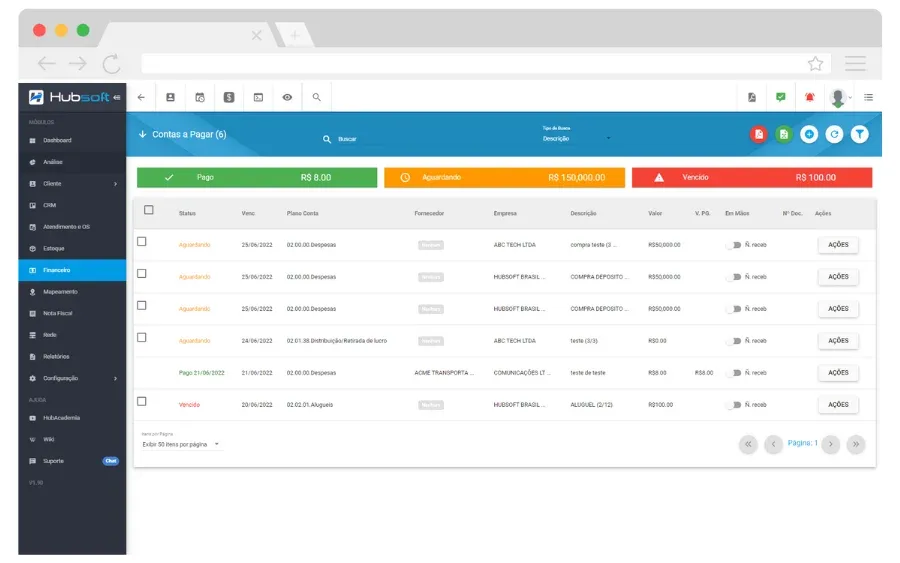Expand Configuração sidebar submenu
Viewport: 900px width, 563px height.
tap(72, 379)
